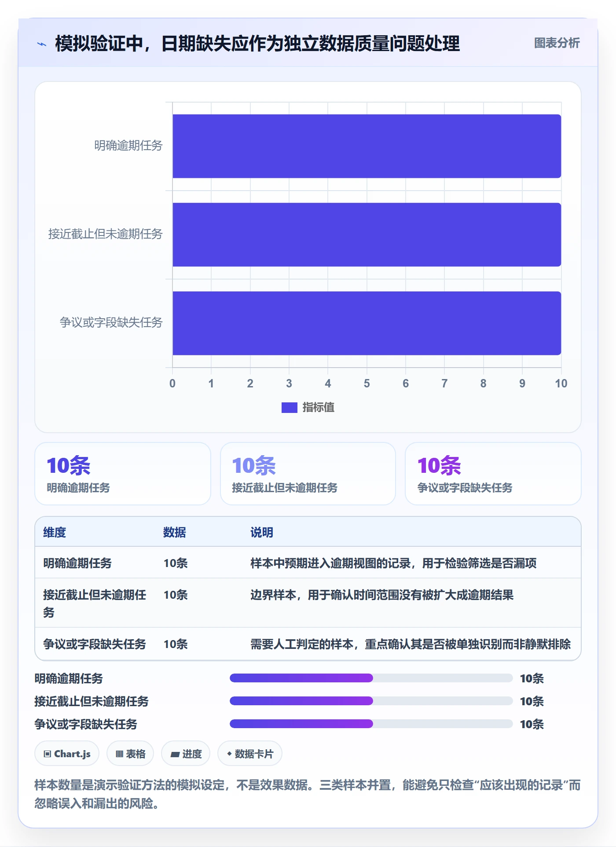
Task: Select the 接近截止但未逾期任务 chart axis label
Action: [106, 234]
